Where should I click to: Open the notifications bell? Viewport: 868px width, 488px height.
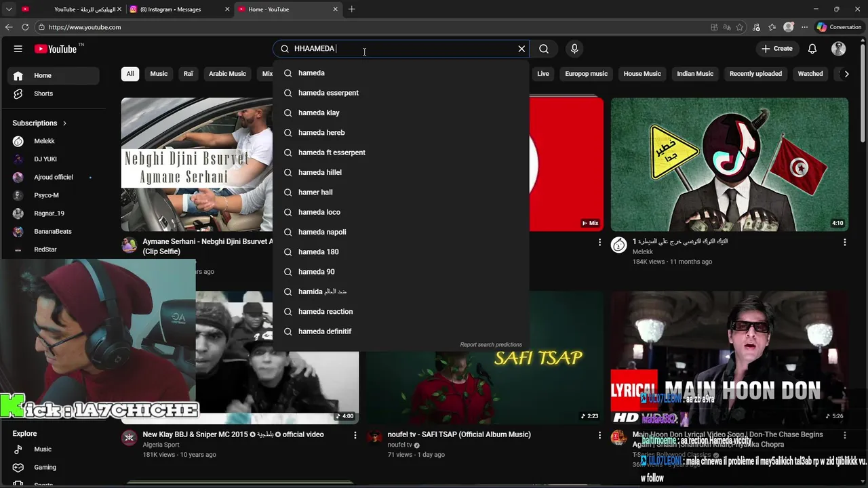tap(812, 49)
